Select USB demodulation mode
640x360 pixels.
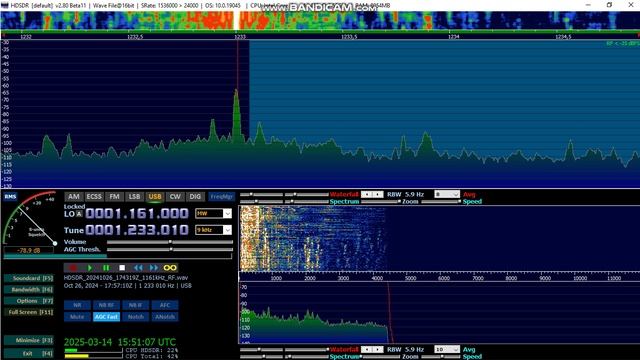tap(155, 197)
